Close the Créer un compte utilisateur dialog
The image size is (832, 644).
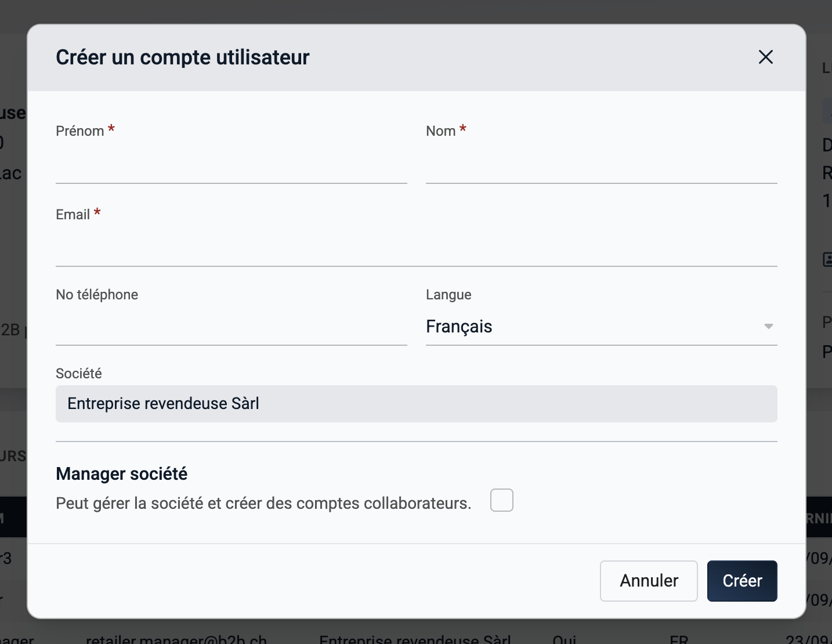click(766, 57)
